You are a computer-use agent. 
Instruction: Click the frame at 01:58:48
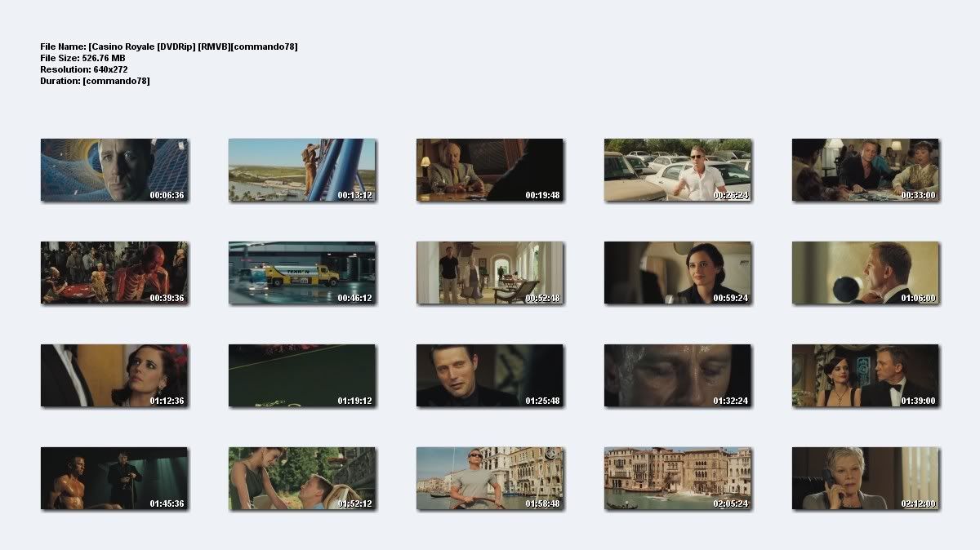[x=490, y=478]
